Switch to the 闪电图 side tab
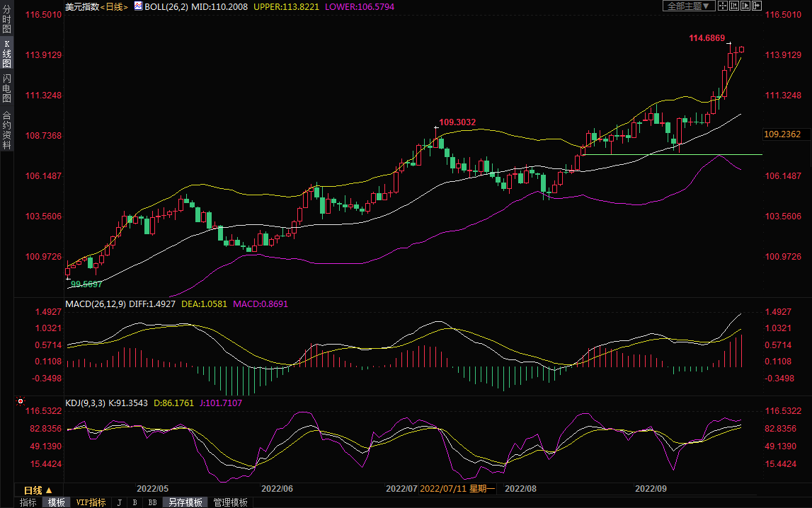Viewport: 812px width, 508px height. click(6, 87)
